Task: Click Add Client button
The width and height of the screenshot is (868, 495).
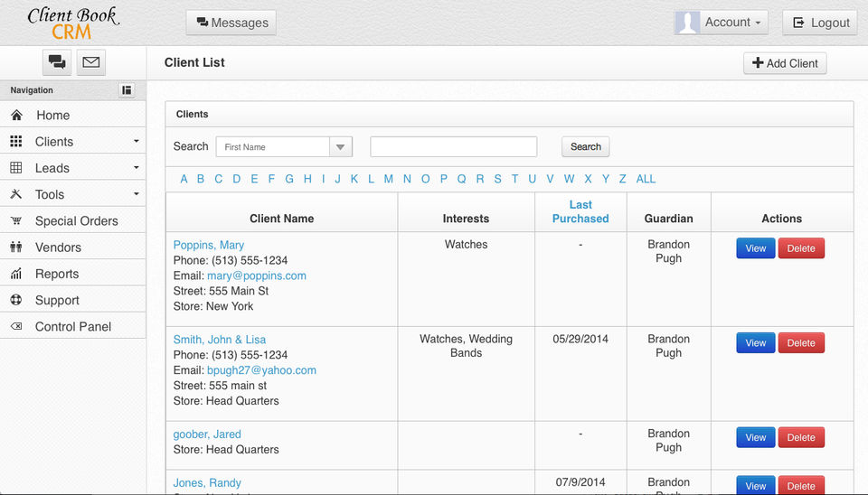Action: coord(785,63)
